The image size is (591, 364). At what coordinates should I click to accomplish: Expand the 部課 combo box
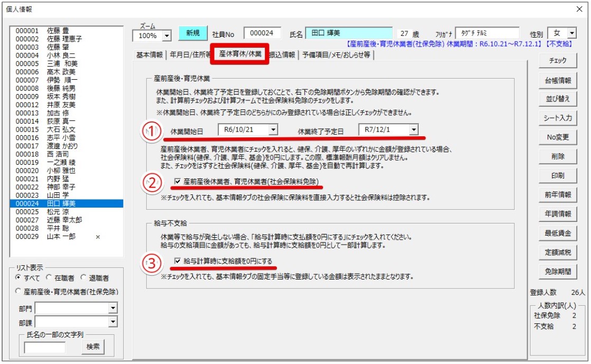click(x=113, y=322)
